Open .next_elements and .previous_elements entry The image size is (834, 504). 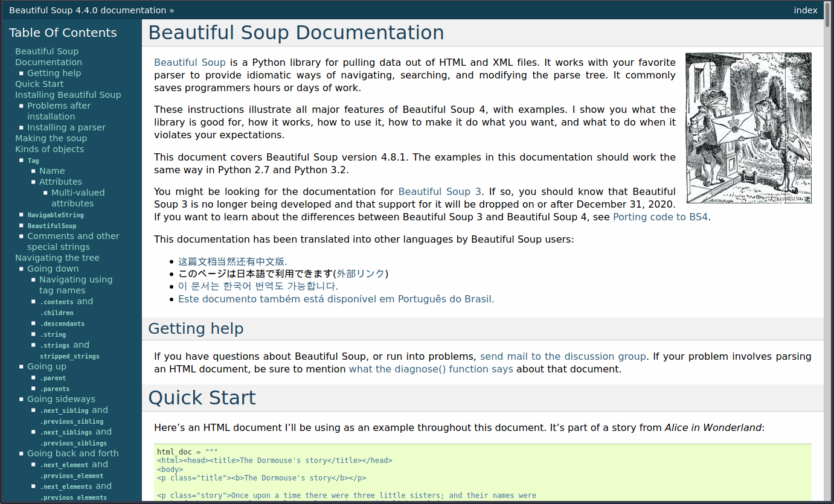(75, 491)
